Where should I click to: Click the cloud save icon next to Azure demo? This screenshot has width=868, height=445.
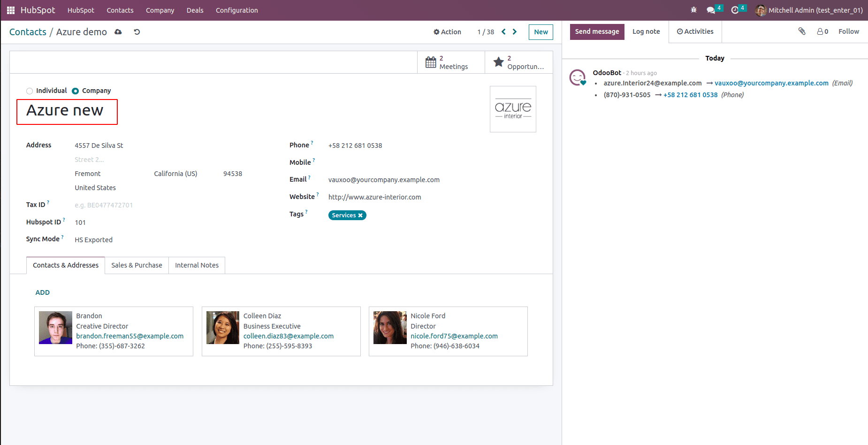coord(118,32)
